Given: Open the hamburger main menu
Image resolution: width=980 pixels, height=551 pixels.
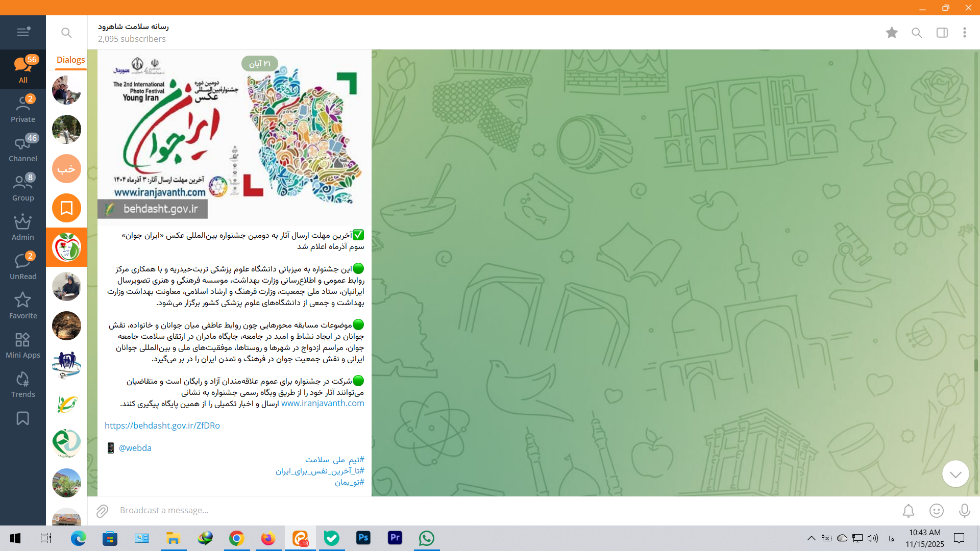Looking at the screenshot, I should [x=23, y=32].
